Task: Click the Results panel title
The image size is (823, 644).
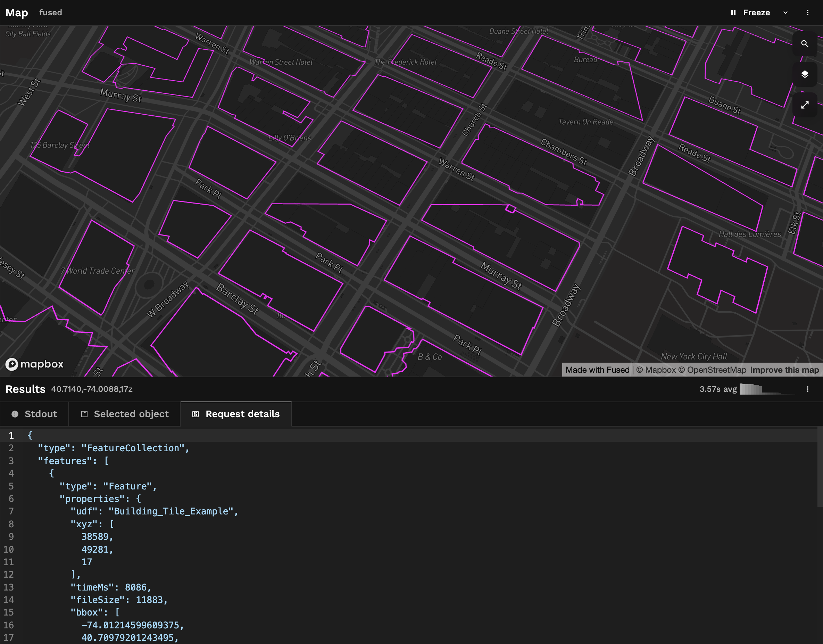Action: pos(26,389)
